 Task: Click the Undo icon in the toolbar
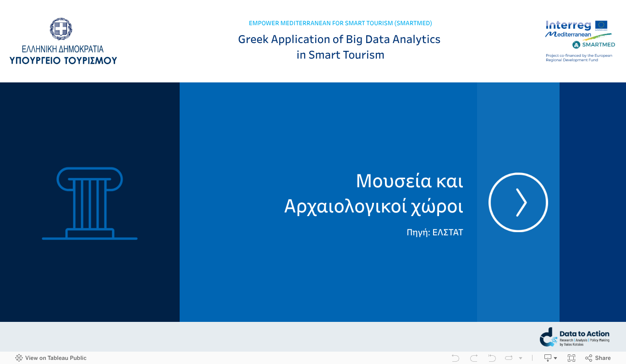[455, 358]
